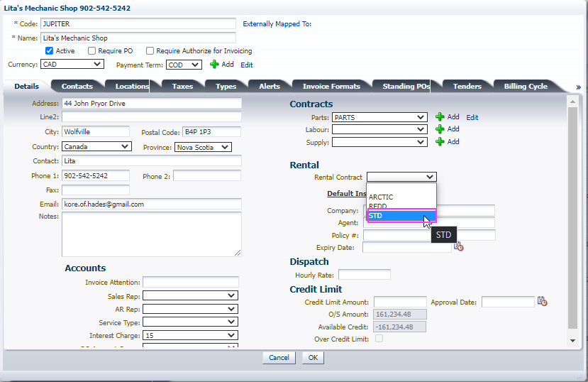Click the green plus icon for Supply contract
This screenshot has width=588, height=382.
coord(440,142)
